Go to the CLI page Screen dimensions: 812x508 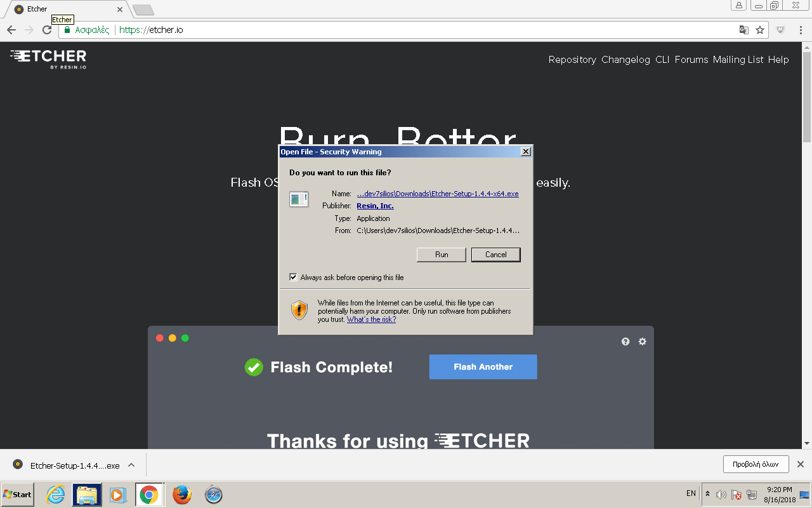click(x=662, y=60)
